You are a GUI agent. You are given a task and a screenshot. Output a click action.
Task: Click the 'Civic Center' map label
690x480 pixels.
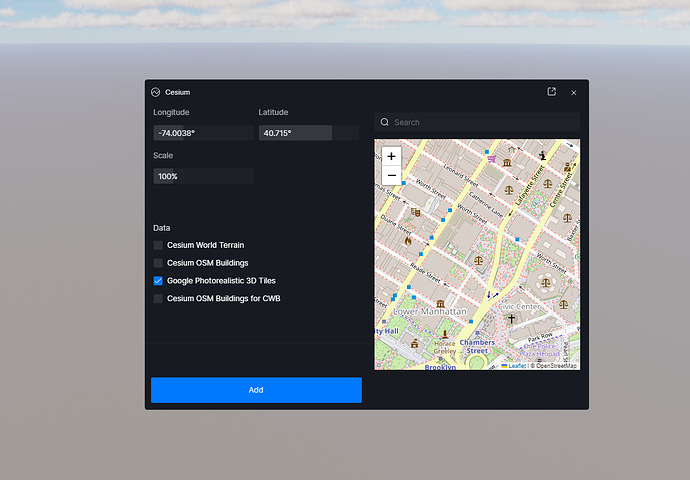(519, 306)
